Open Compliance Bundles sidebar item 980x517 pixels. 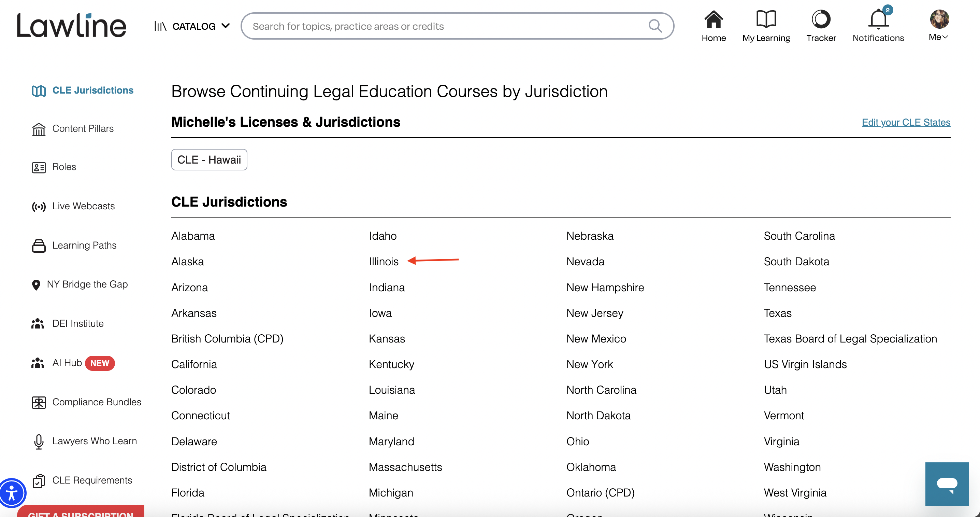[x=97, y=402]
